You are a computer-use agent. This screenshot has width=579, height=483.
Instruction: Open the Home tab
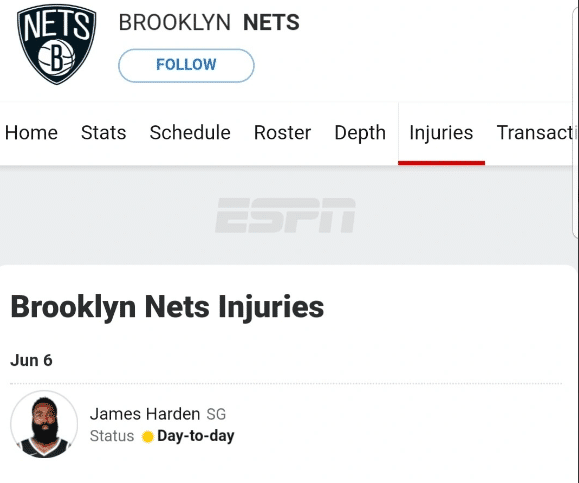point(31,133)
